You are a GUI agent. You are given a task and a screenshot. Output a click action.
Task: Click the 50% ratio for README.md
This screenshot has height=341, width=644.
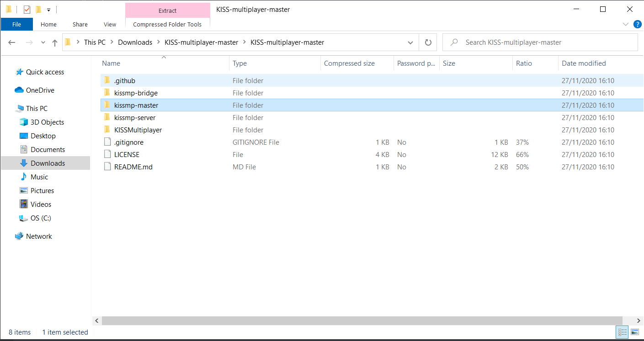[522, 167]
